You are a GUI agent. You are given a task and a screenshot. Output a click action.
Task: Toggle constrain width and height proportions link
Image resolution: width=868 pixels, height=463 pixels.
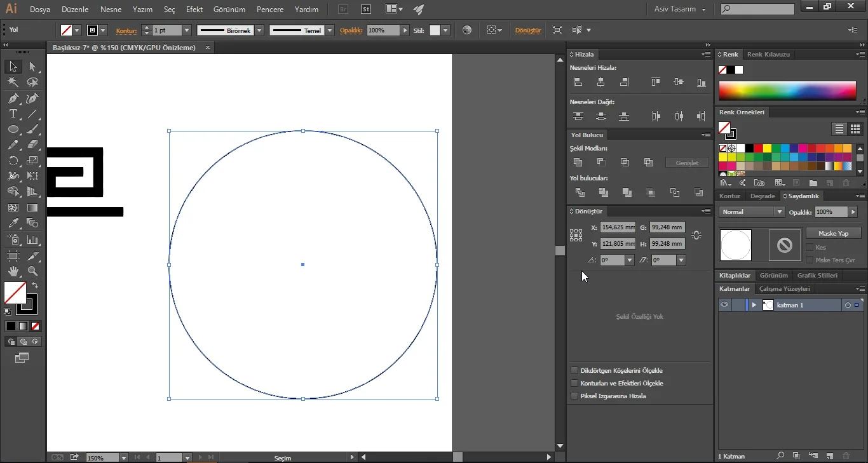click(x=696, y=235)
